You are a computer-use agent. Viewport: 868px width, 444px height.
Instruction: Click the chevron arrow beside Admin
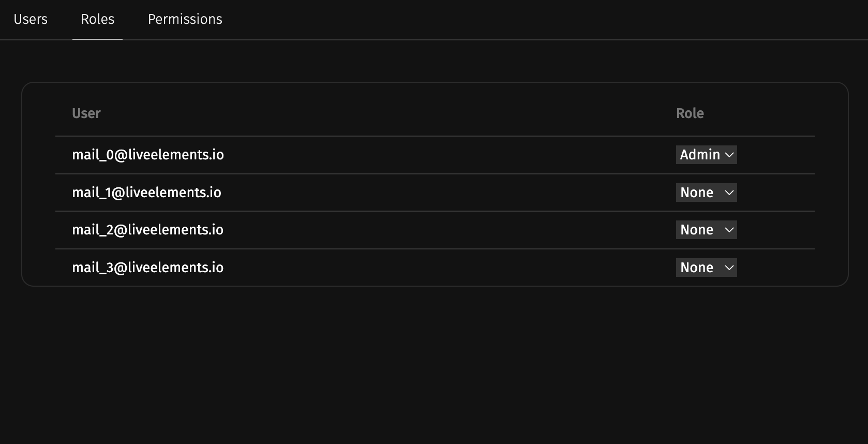[x=729, y=155]
